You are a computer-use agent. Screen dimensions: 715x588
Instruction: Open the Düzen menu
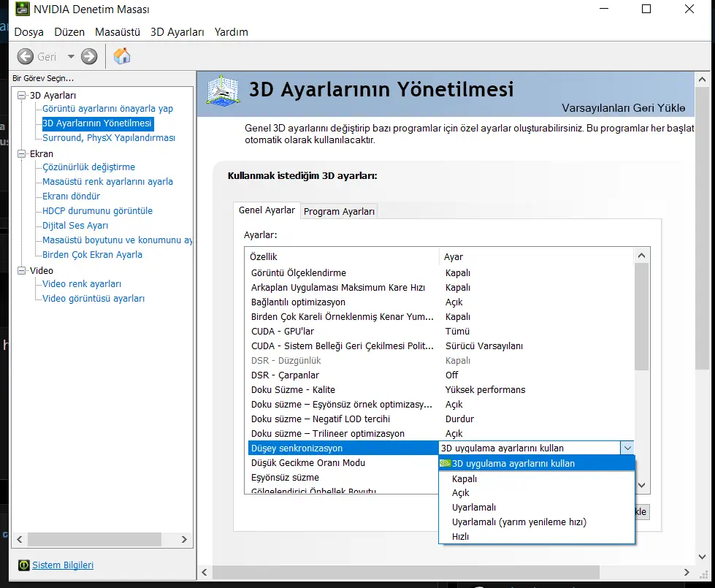click(69, 32)
